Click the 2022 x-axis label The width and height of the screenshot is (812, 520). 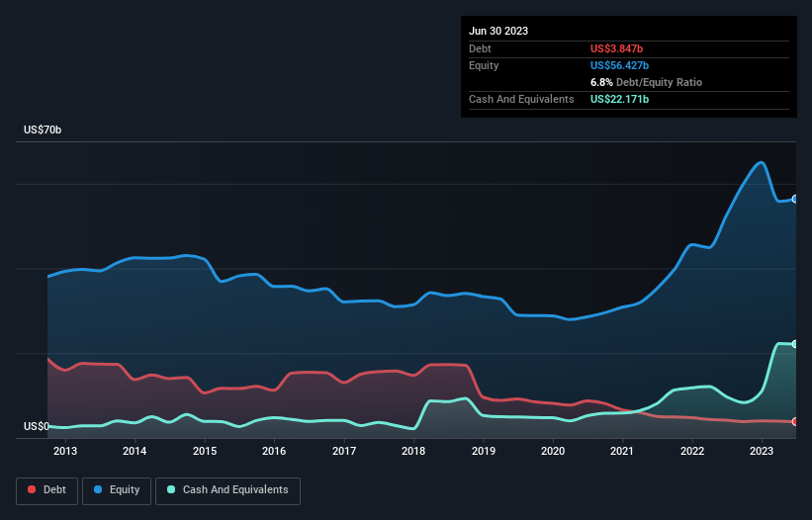coord(692,451)
